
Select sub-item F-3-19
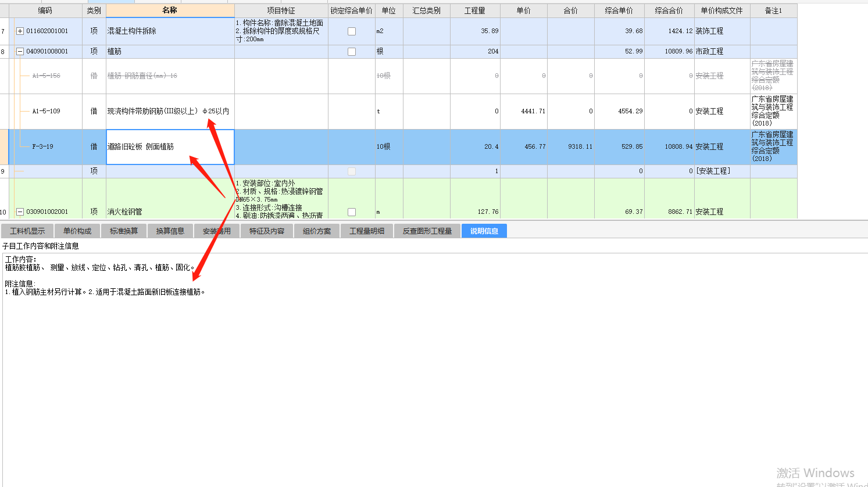42,147
